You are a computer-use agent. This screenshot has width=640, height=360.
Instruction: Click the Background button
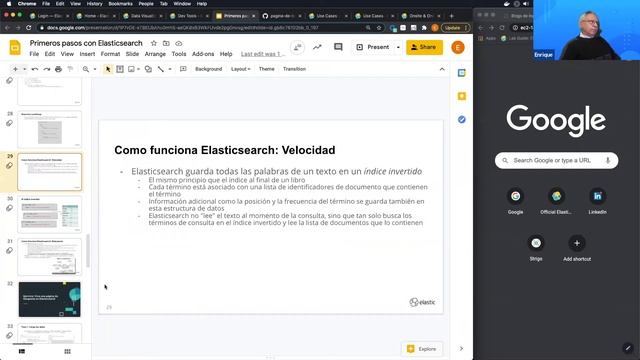[209, 69]
